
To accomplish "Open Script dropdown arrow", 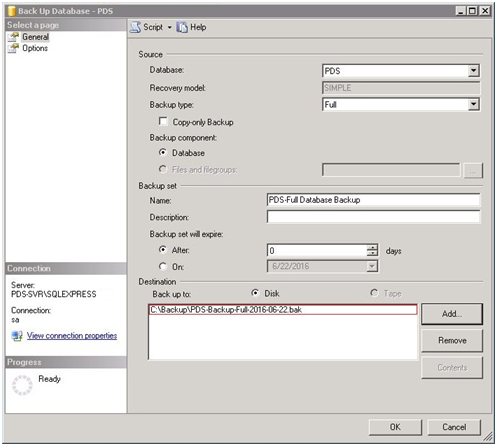I will tap(169, 27).
